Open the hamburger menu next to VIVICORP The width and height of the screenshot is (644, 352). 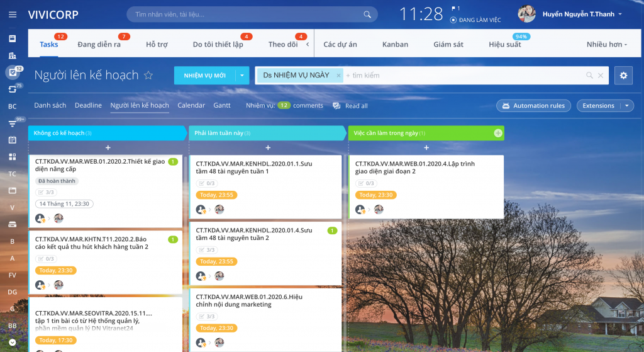pyautogui.click(x=13, y=14)
